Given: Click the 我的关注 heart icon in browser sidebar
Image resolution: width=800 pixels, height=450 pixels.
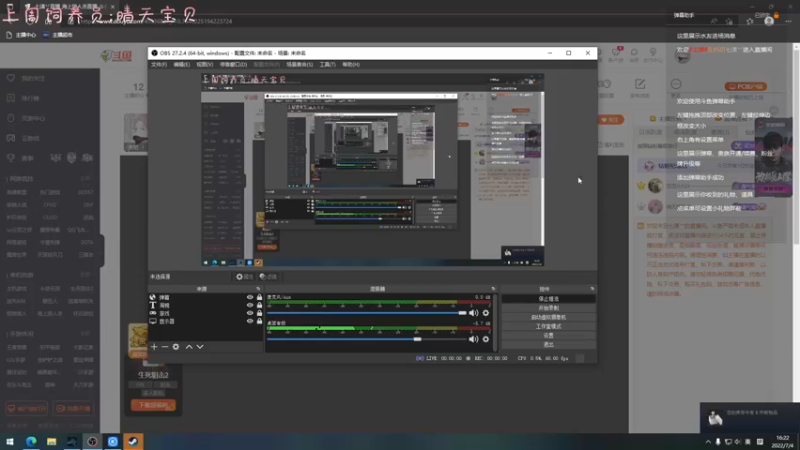Looking at the screenshot, I should 11,78.
